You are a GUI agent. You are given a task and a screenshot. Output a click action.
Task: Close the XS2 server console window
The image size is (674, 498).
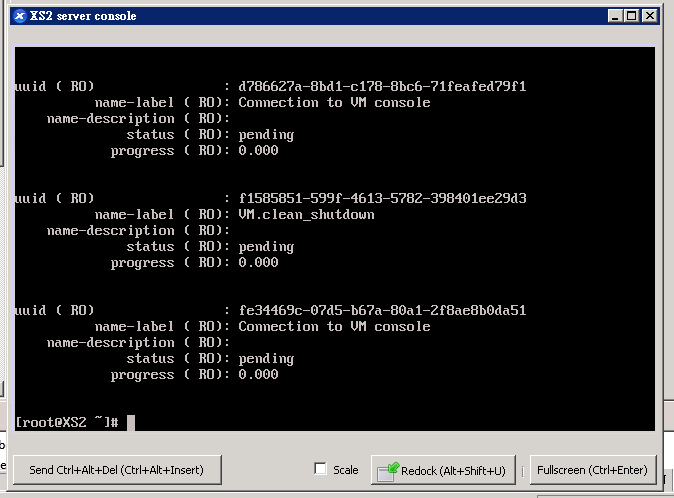pyautogui.click(x=649, y=16)
